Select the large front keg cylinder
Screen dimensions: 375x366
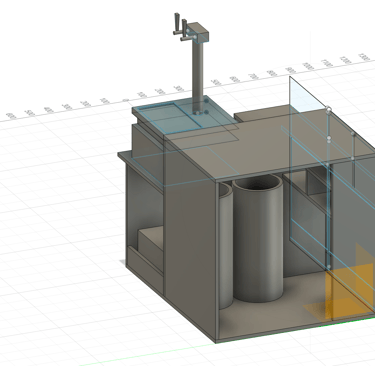(258, 237)
